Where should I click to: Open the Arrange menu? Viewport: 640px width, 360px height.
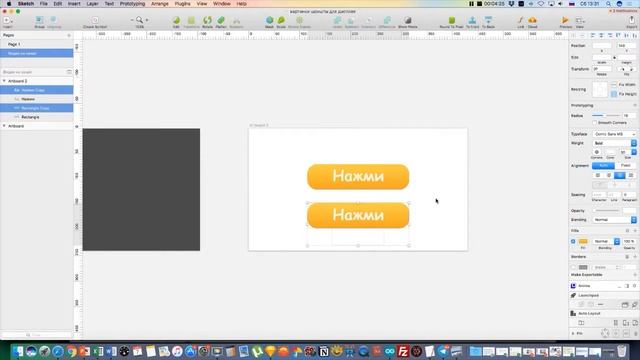160,4
